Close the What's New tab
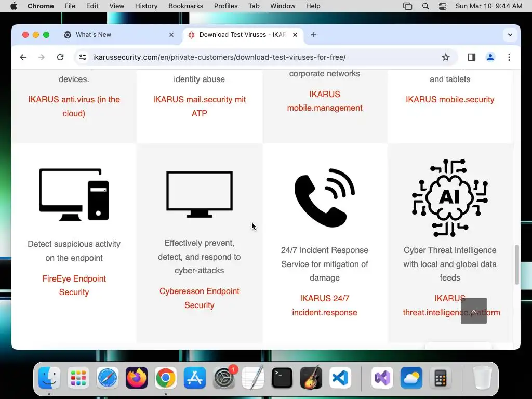Image resolution: width=532 pixels, height=399 pixels. [x=171, y=35]
